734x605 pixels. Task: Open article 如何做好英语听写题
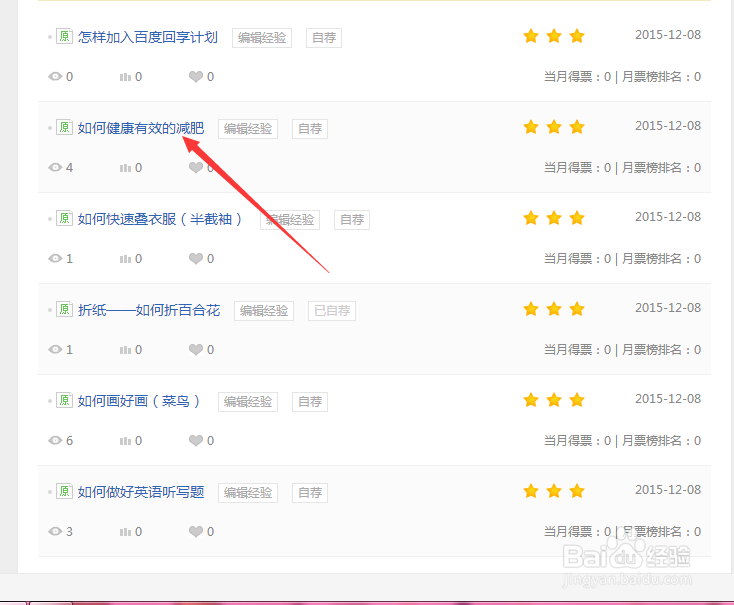tap(141, 492)
